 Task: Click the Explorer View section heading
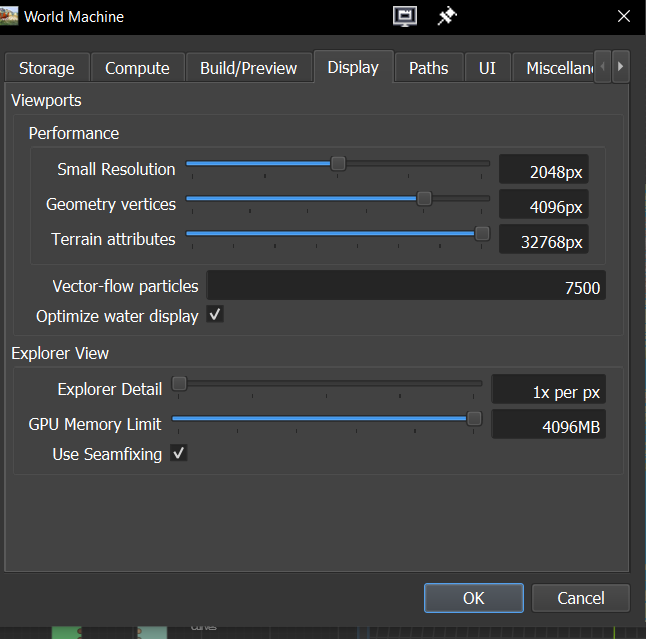60,353
